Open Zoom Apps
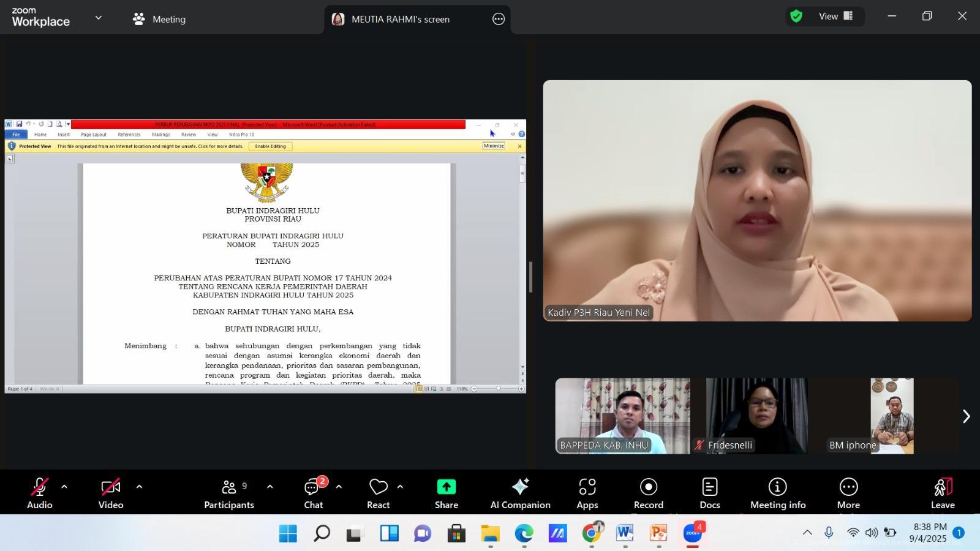 tap(587, 493)
